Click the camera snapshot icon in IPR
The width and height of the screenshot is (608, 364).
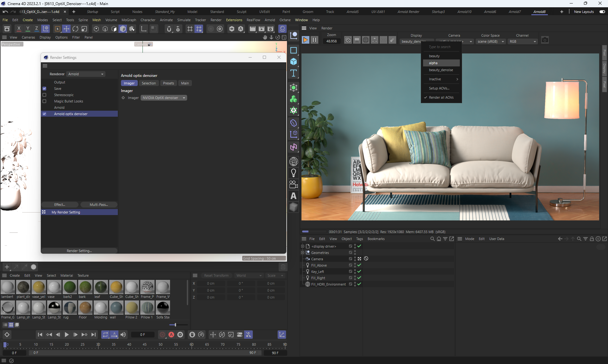point(545,40)
